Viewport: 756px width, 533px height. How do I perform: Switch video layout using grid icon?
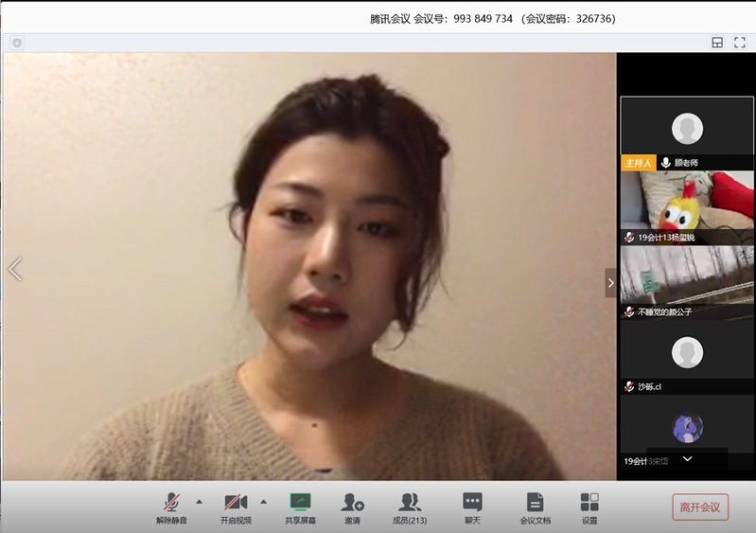pos(717,43)
